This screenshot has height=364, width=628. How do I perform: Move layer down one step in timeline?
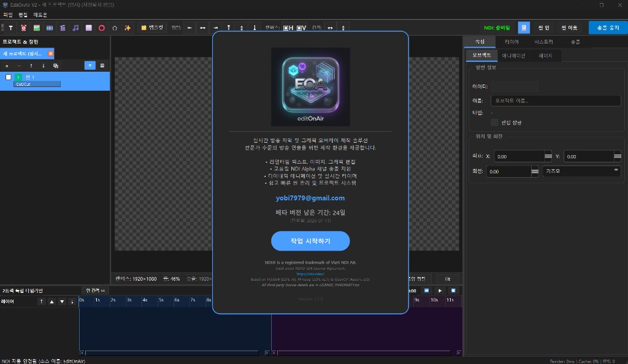coord(62,301)
